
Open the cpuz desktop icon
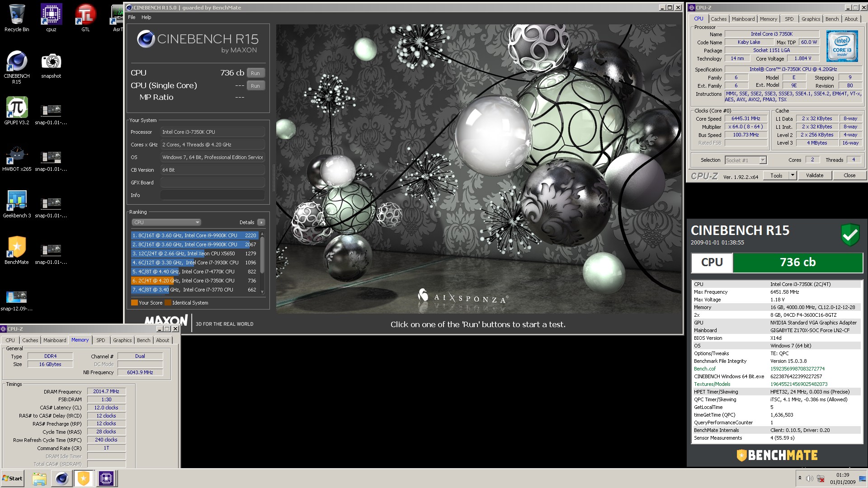(51, 18)
